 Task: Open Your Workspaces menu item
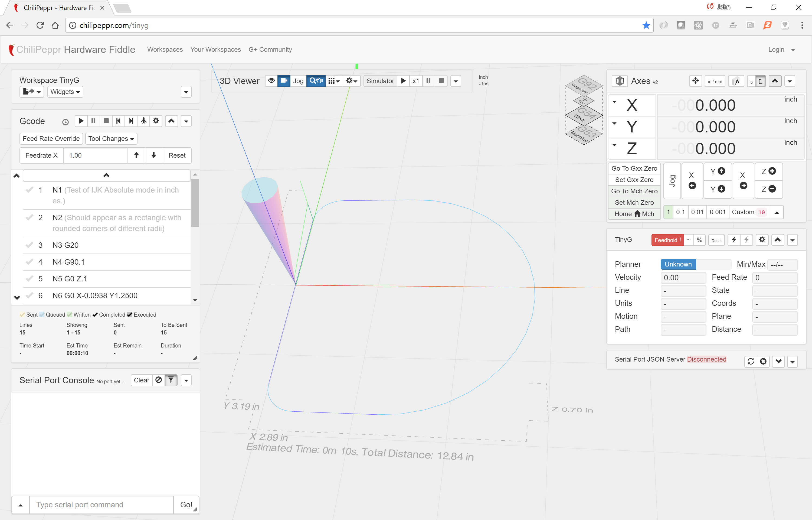pos(215,50)
